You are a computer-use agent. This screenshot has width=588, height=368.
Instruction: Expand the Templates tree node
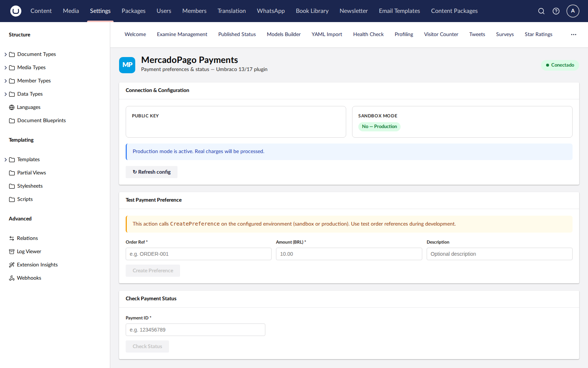(x=6, y=160)
